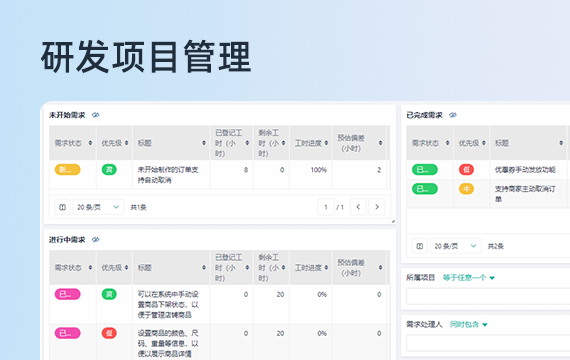
Task: Open requirement 可以在系统中手动设置商品下架状态
Action: 168,305
